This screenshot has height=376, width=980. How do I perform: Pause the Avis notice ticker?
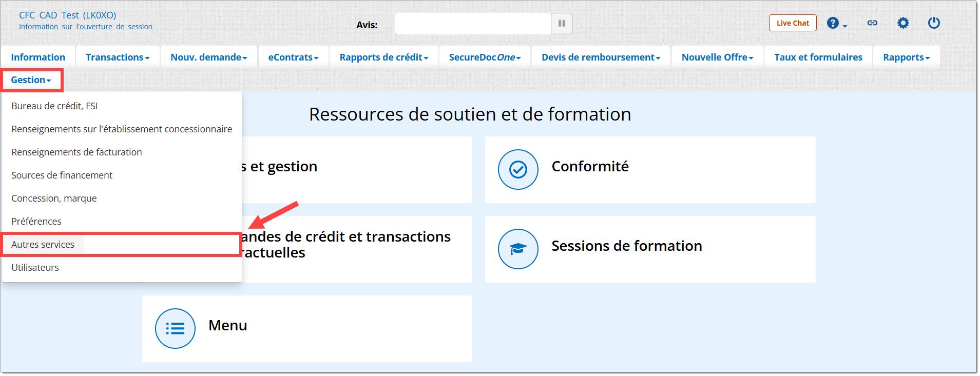(x=561, y=24)
